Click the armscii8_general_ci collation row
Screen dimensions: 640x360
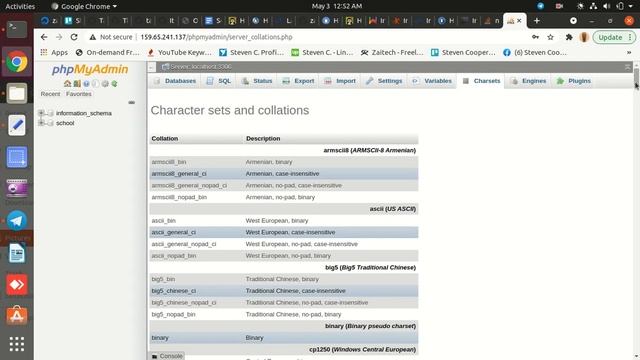click(284, 173)
